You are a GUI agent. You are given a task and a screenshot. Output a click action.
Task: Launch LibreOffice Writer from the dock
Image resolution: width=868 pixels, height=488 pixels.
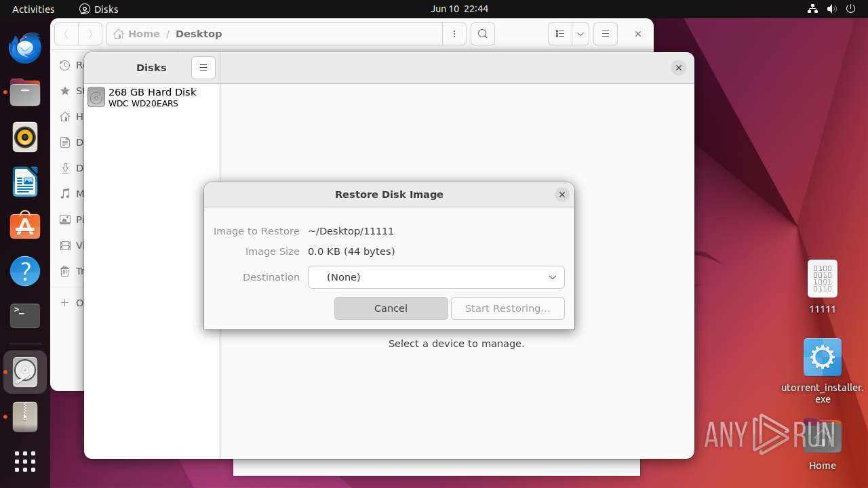[25, 182]
